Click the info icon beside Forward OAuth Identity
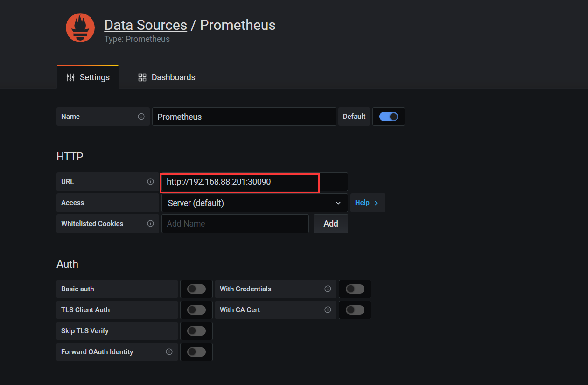The image size is (588, 385). [x=169, y=352]
